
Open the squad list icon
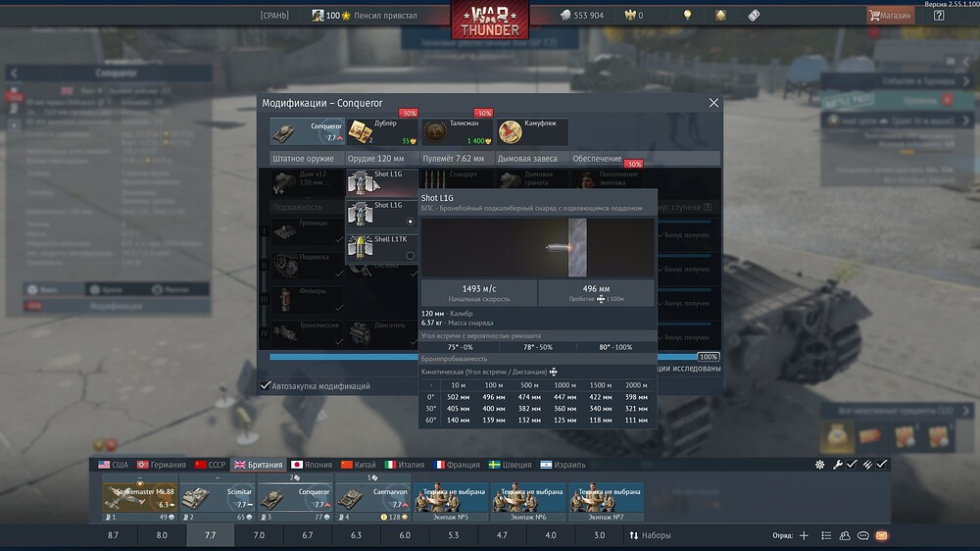click(x=825, y=535)
